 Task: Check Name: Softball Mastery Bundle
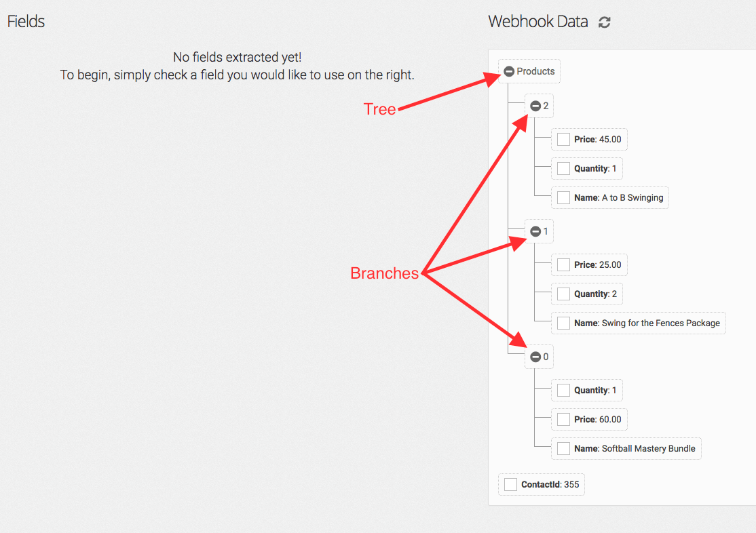[x=563, y=449]
